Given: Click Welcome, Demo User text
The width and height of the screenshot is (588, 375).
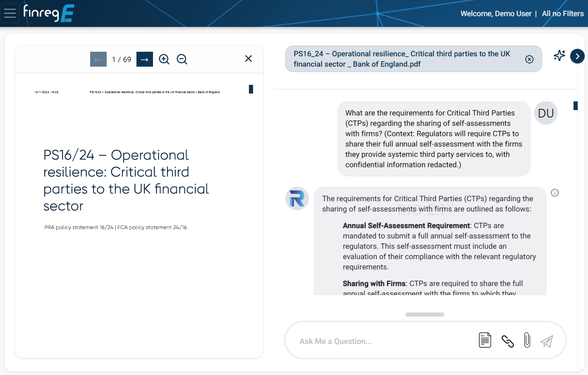Looking at the screenshot, I should click(496, 14).
